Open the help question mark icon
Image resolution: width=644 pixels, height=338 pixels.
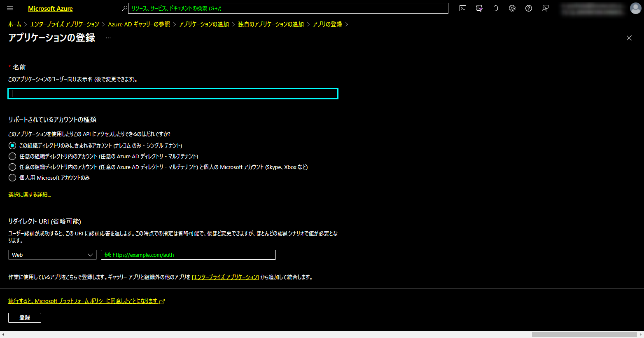(529, 8)
